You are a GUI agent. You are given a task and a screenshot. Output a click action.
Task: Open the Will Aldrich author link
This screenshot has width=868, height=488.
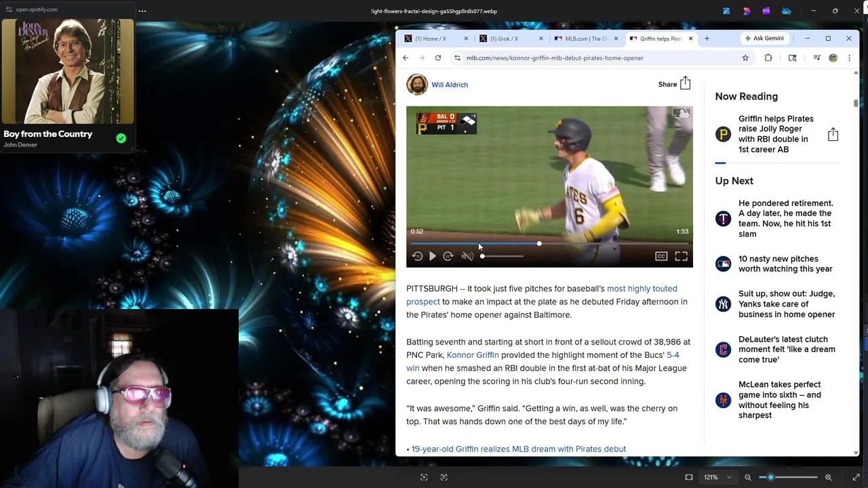tap(450, 85)
